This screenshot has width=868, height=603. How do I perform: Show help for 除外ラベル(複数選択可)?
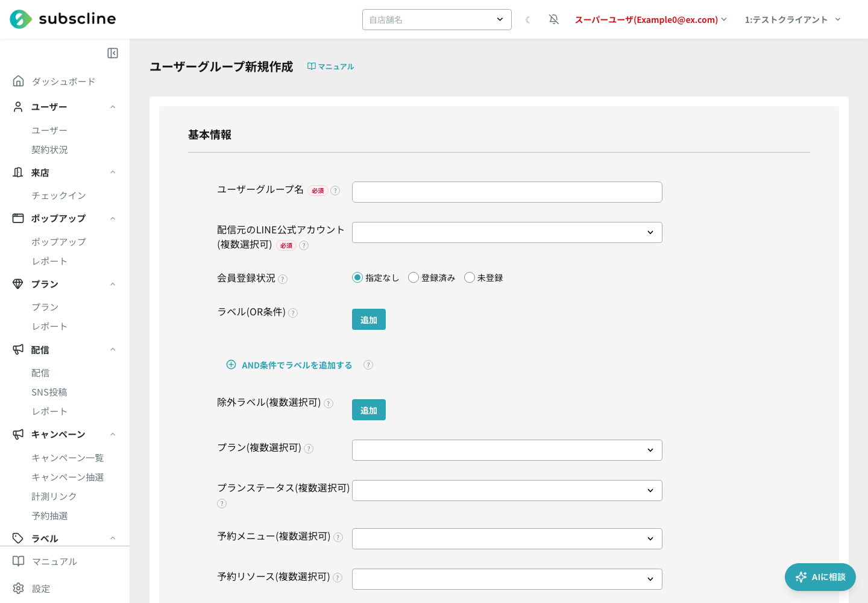[x=329, y=403]
